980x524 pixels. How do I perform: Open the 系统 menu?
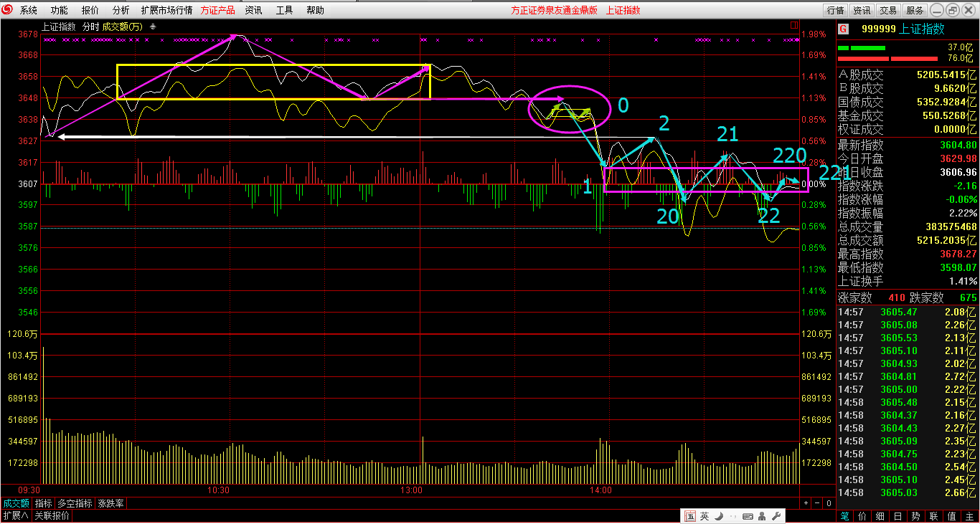click(x=29, y=10)
